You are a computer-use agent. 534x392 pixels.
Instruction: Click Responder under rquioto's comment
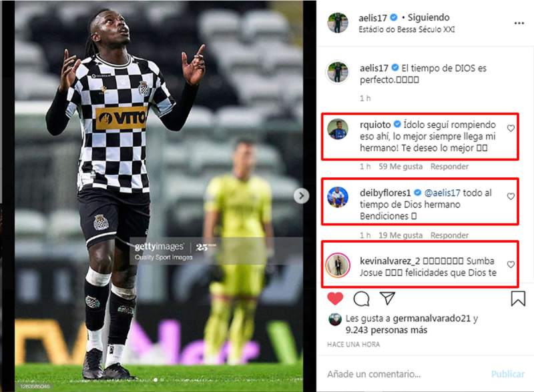(x=449, y=167)
